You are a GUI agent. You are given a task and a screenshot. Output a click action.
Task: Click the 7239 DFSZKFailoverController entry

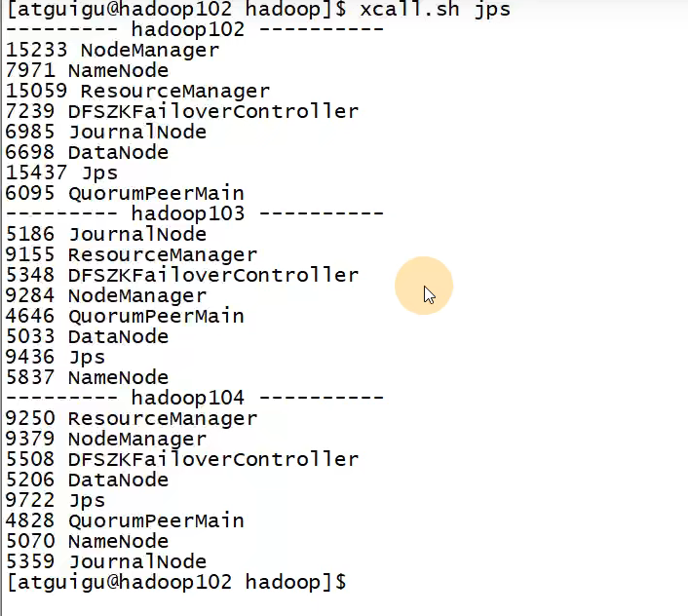click(181, 111)
